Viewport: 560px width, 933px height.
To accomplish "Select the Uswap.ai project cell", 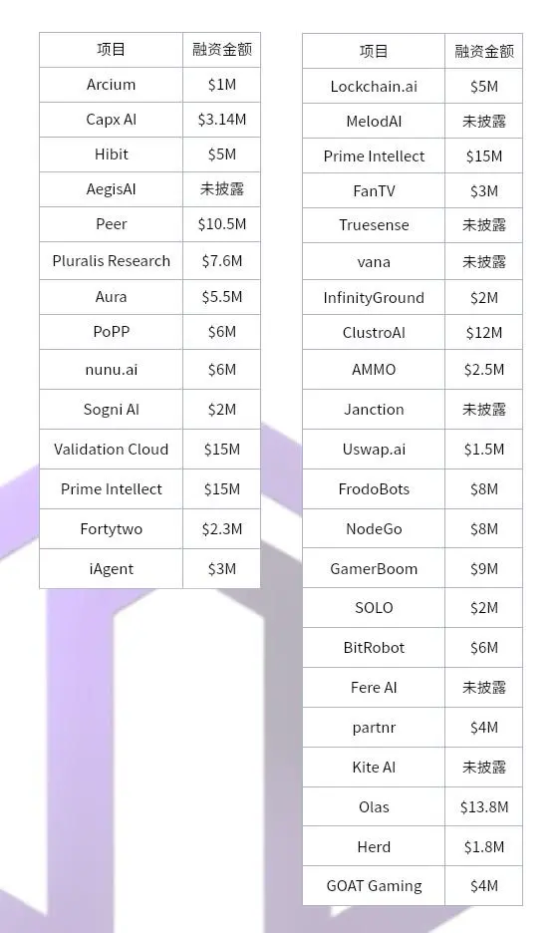I will [x=374, y=450].
